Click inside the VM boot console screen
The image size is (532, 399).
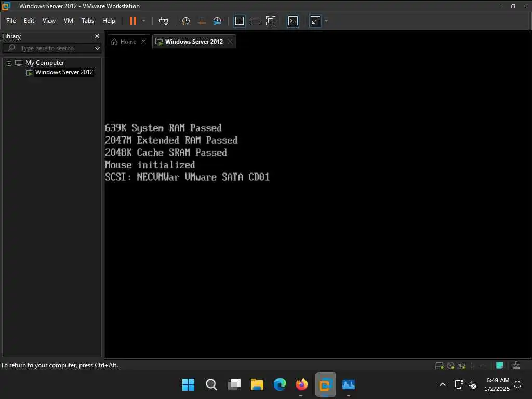[x=318, y=204]
